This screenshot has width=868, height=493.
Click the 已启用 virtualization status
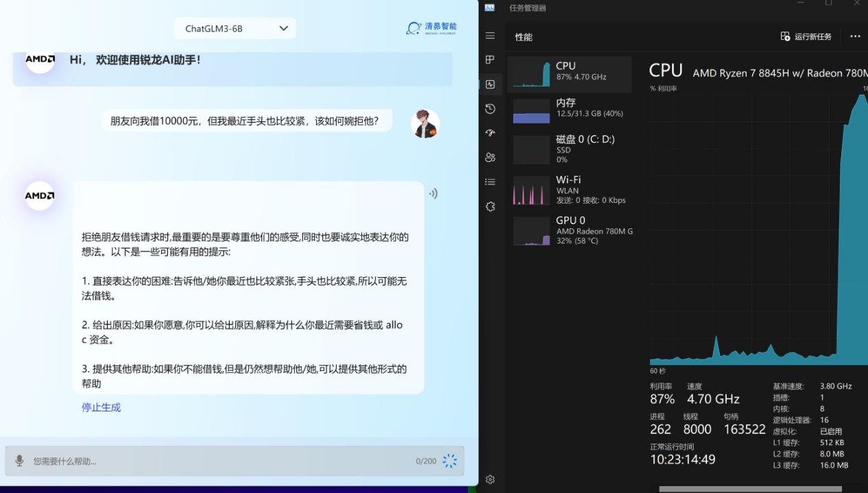tap(830, 432)
